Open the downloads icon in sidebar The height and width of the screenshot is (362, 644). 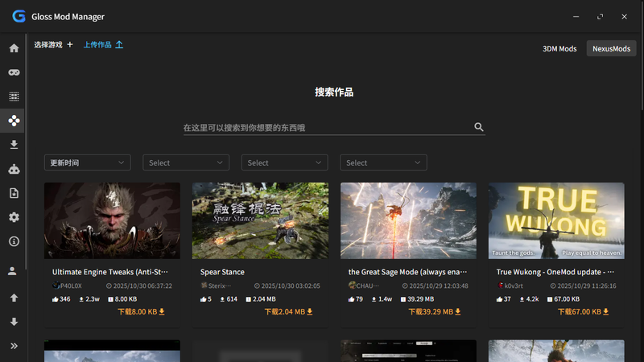coord(14,145)
